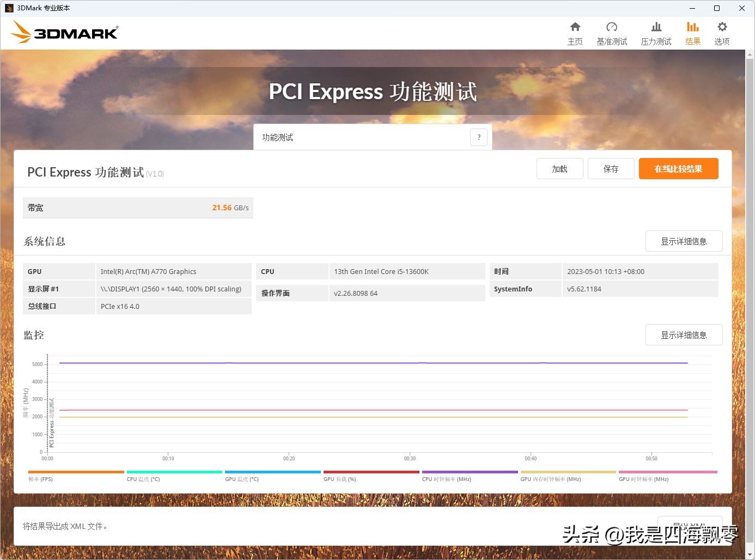The width and height of the screenshot is (755, 560).
Task: Select the 基准测试 benchmark icon
Action: coord(612,32)
